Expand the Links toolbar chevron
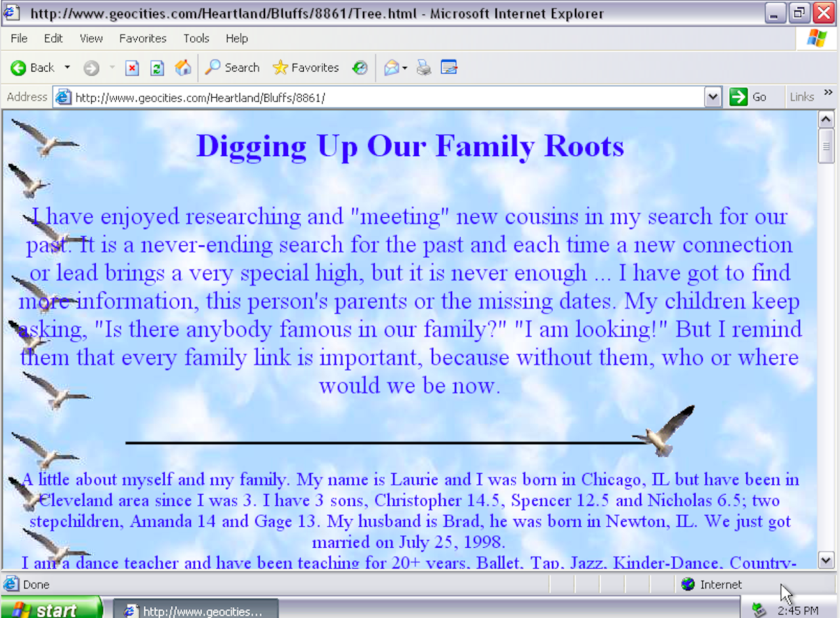Viewport: 840px width, 618px height. coord(828,93)
